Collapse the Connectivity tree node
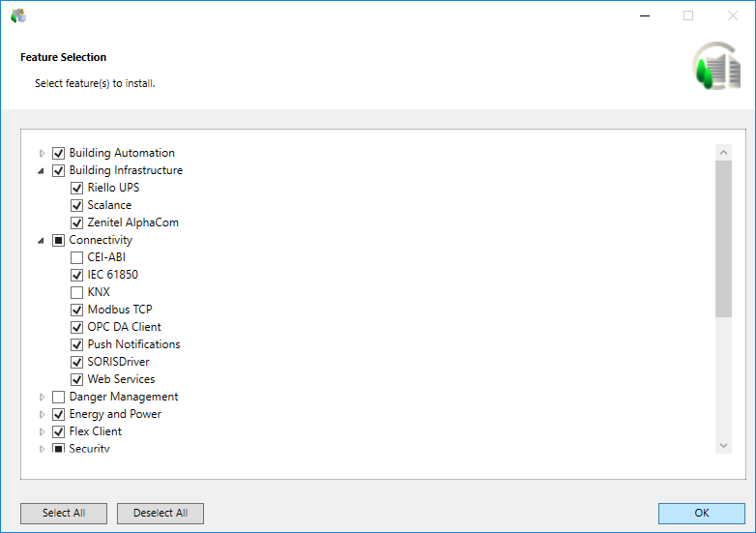756x533 pixels. point(42,240)
